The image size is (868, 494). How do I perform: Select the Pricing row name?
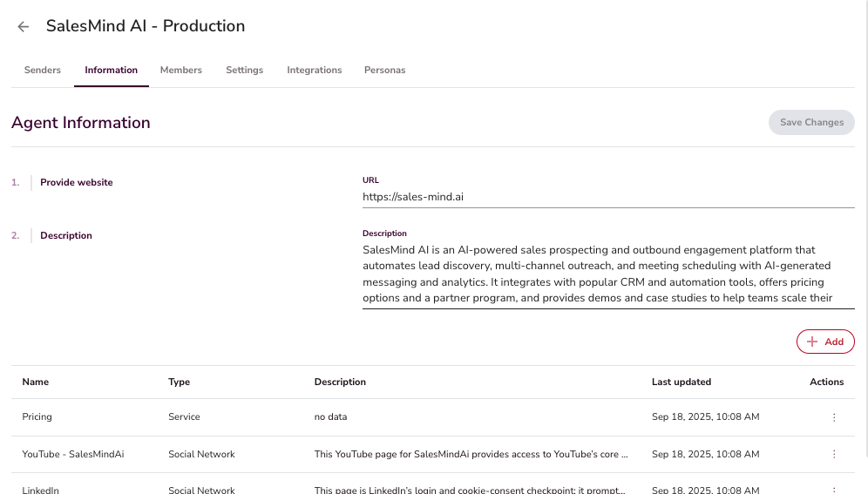pos(37,417)
